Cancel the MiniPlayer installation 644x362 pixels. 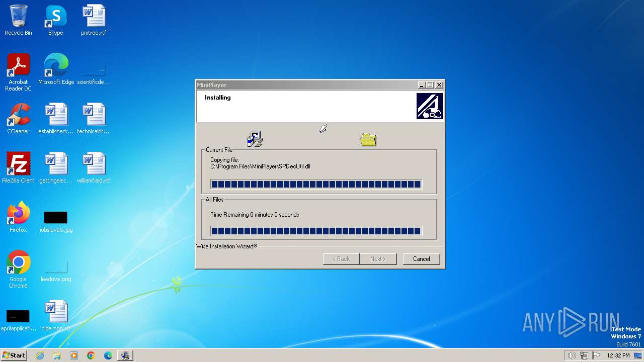421,259
